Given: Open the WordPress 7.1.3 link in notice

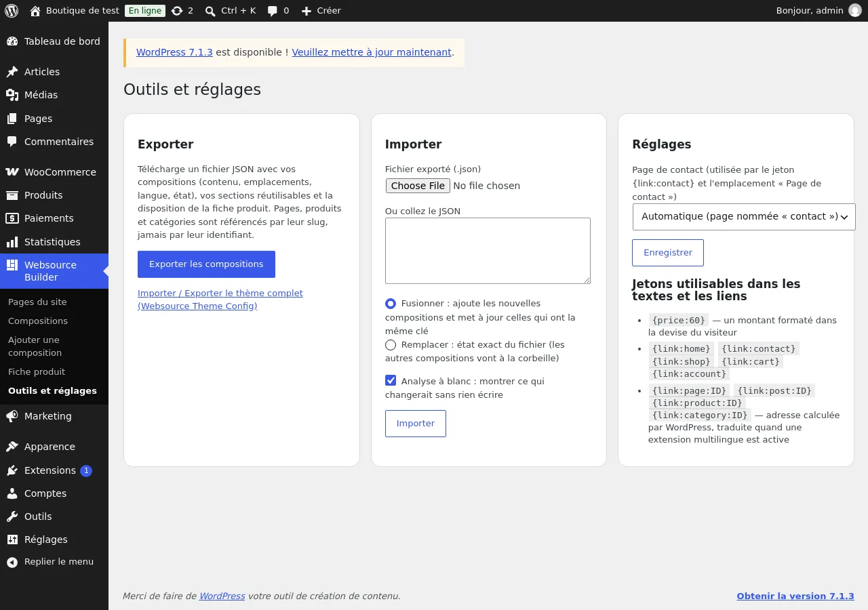Looking at the screenshot, I should pos(174,52).
